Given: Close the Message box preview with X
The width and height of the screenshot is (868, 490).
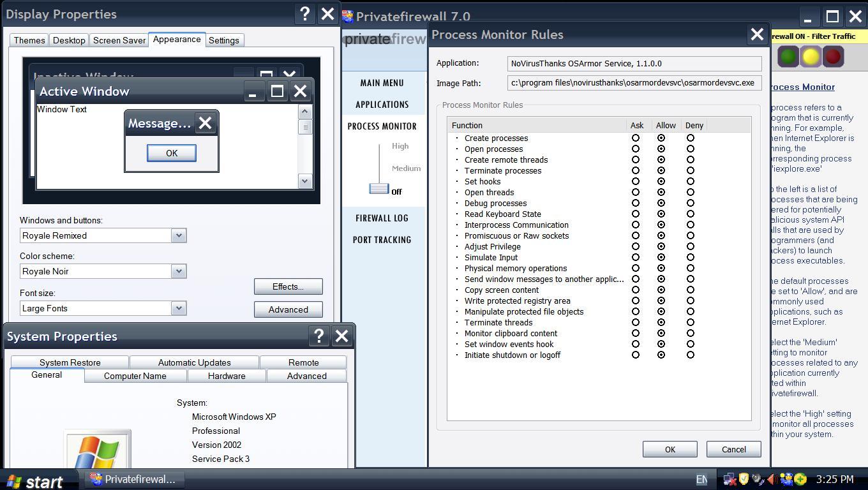Looking at the screenshot, I should (x=205, y=123).
